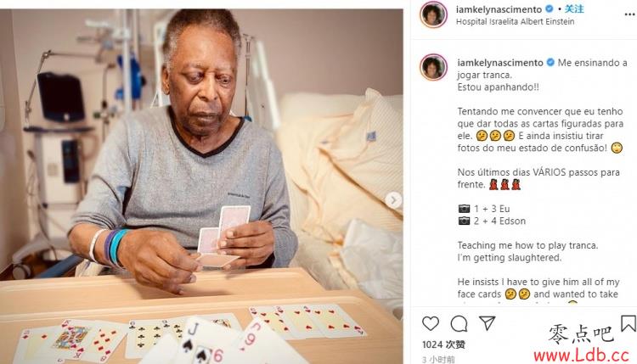Viewport: 637px width, 364px height.
Task: Share post via paper plane icon
Action: 487,323
